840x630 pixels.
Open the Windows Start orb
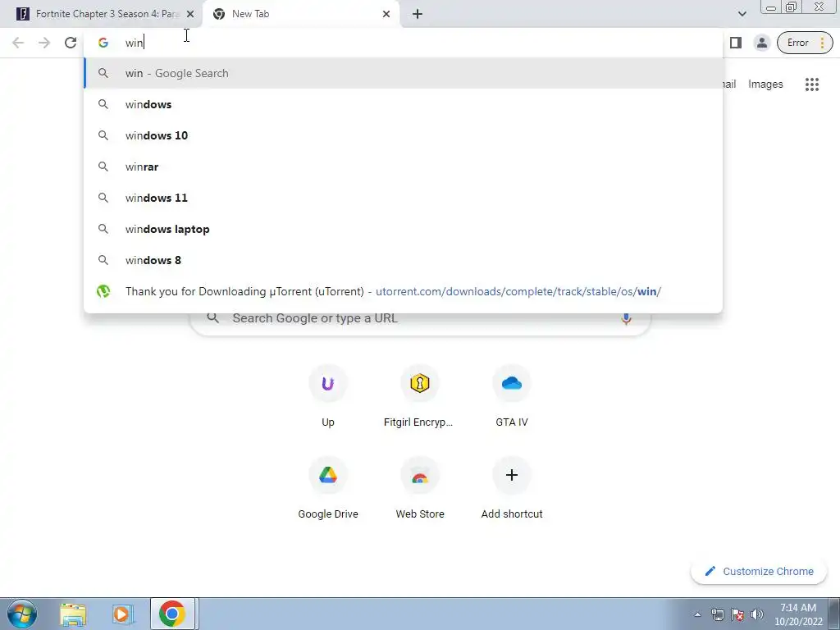tap(22, 614)
